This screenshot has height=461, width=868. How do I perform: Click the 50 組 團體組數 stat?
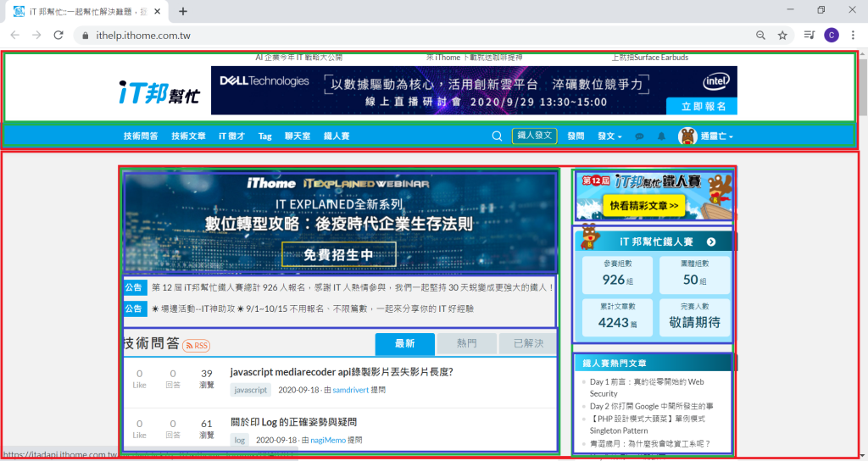pos(695,275)
